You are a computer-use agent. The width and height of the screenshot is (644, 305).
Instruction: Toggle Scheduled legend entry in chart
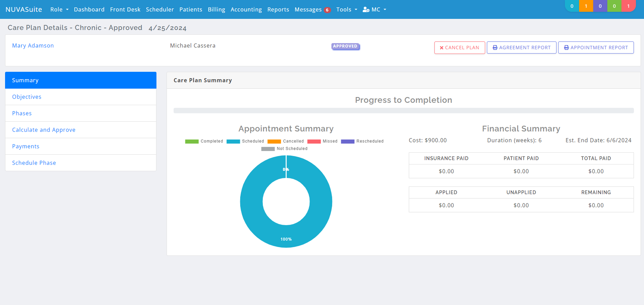coord(245,141)
